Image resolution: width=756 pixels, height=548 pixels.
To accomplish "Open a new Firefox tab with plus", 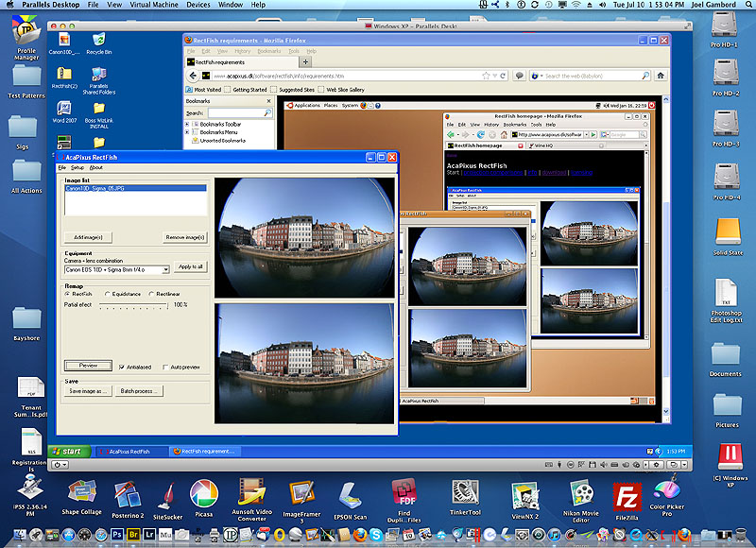I will [x=305, y=61].
